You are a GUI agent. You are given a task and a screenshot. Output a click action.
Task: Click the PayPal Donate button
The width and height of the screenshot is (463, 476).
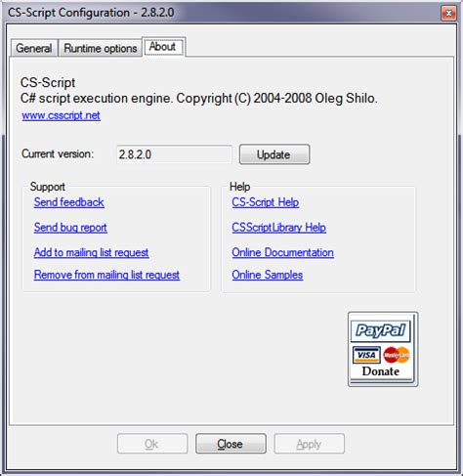(383, 349)
